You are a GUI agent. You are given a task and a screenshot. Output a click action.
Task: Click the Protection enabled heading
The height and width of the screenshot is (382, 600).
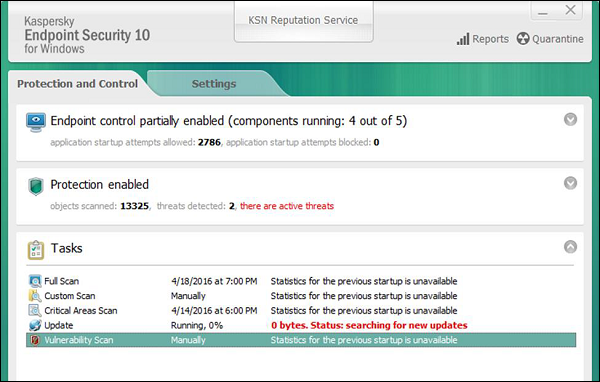[x=99, y=184]
